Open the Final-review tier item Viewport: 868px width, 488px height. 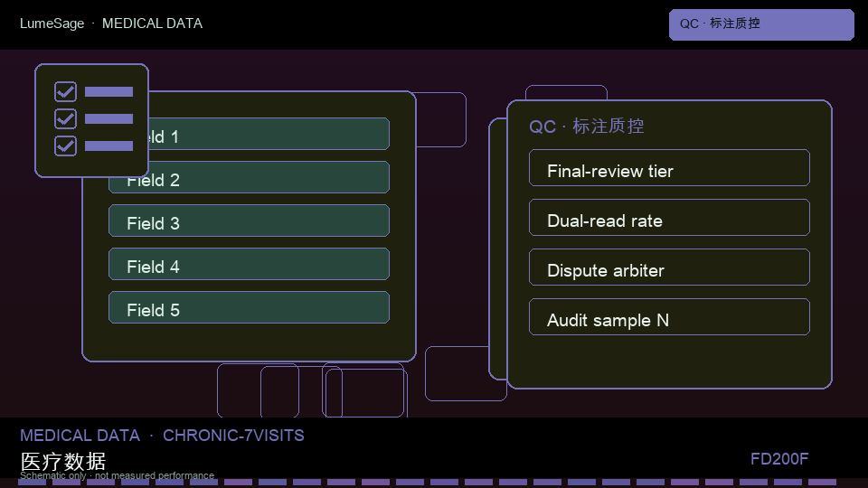pos(669,168)
